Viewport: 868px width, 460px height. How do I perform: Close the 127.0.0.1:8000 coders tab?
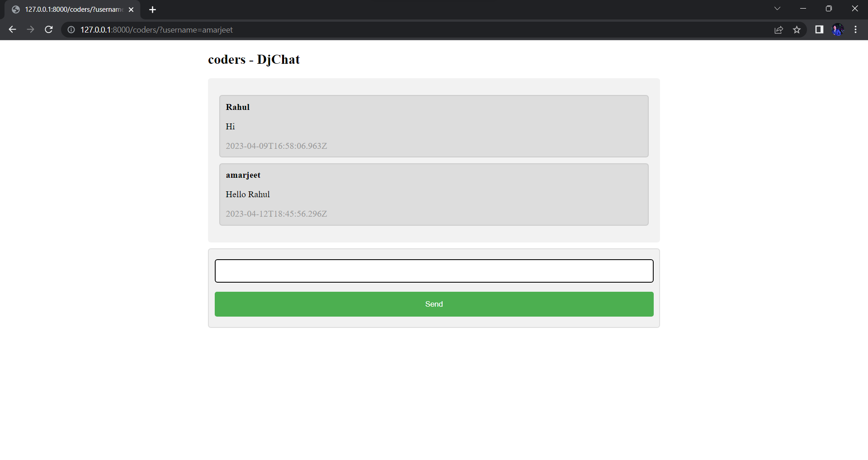pos(131,9)
